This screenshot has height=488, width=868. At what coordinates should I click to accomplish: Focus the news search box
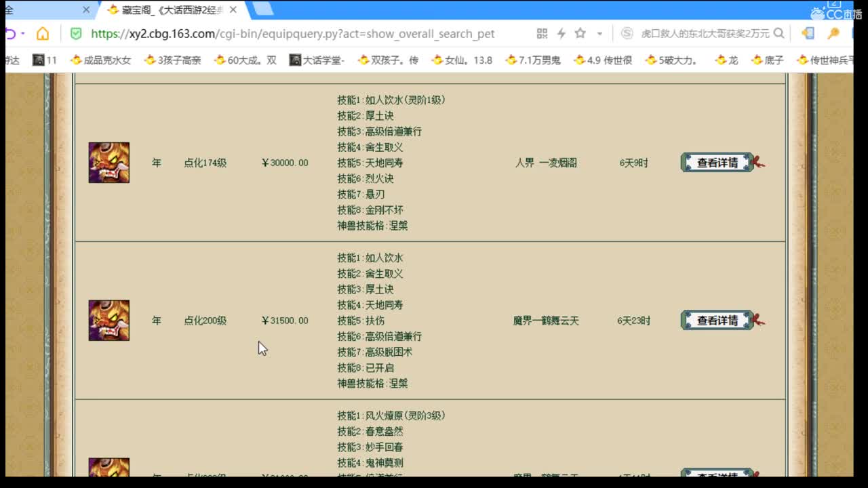coord(705,33)
